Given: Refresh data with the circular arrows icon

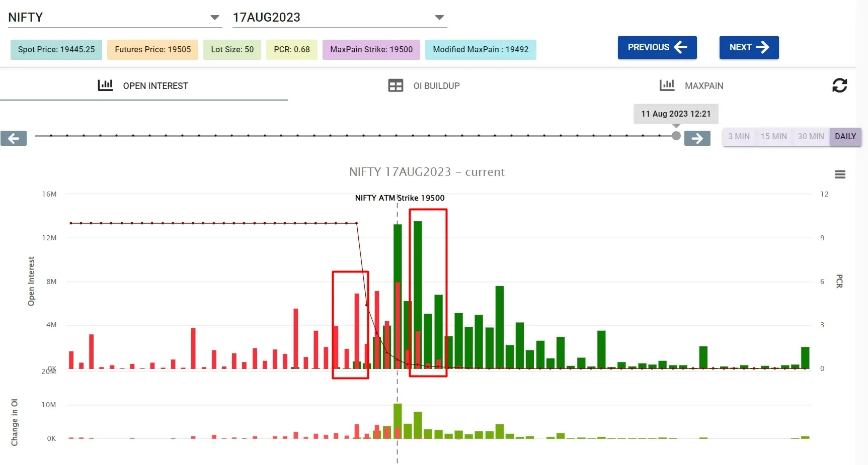Looking at the screenshot, I should pos(839,85).
